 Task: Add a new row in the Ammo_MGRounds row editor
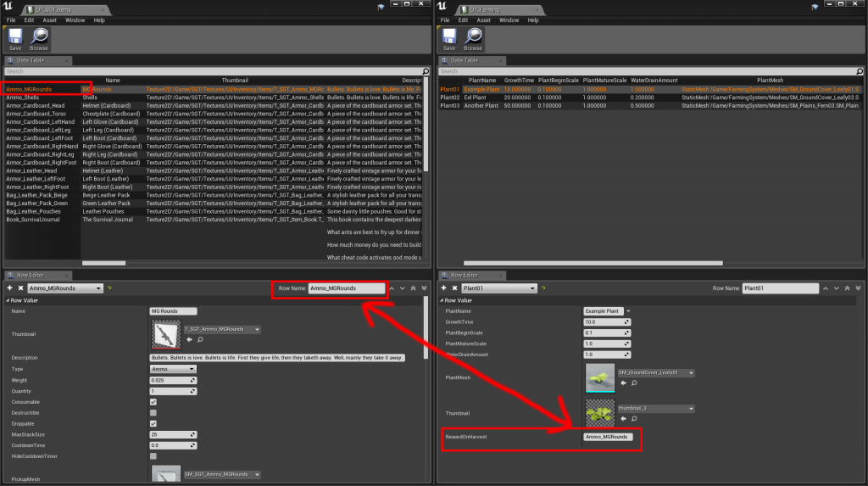pos(9,288)
